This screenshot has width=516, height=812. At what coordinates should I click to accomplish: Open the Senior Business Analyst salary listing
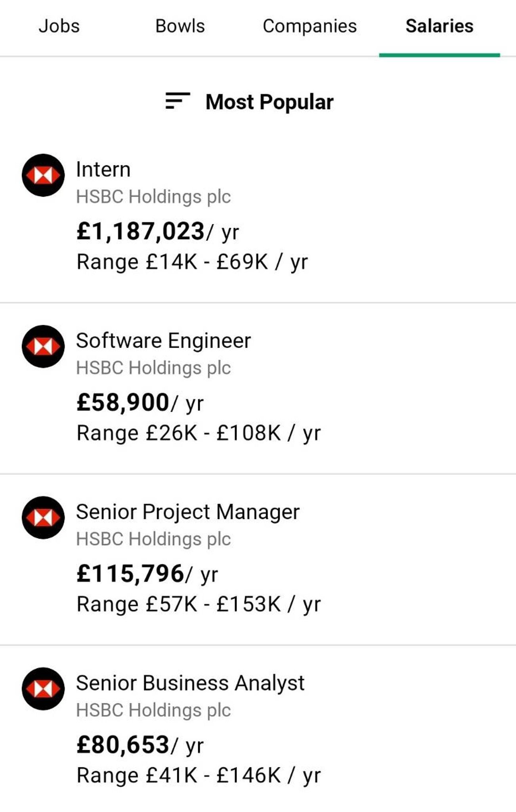tap(190, 683)
